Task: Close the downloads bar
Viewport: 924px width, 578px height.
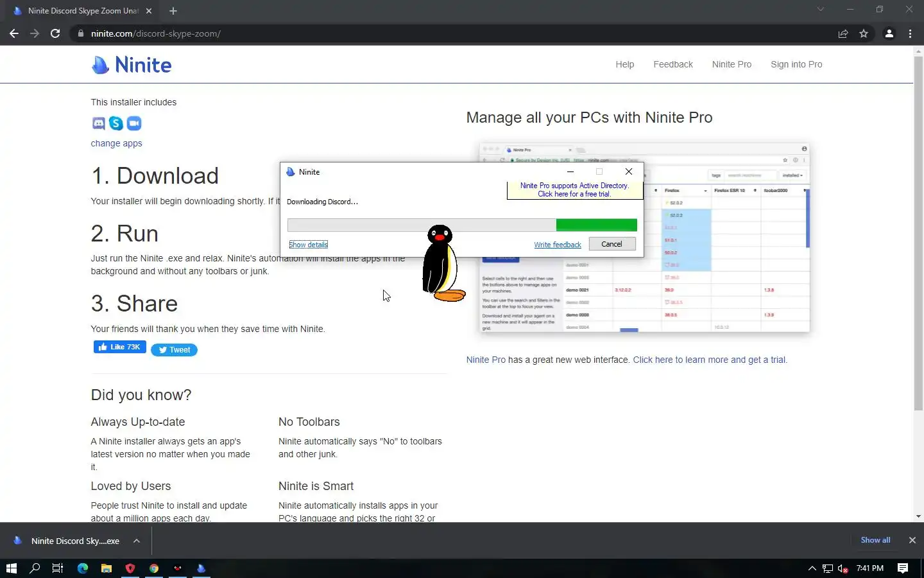Action: click(x=912, y=540)
